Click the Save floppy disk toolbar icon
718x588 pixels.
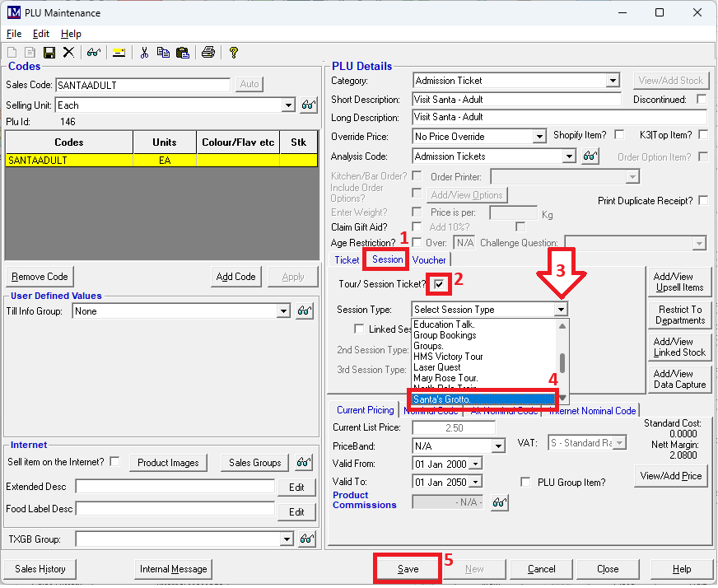point(49,53)
